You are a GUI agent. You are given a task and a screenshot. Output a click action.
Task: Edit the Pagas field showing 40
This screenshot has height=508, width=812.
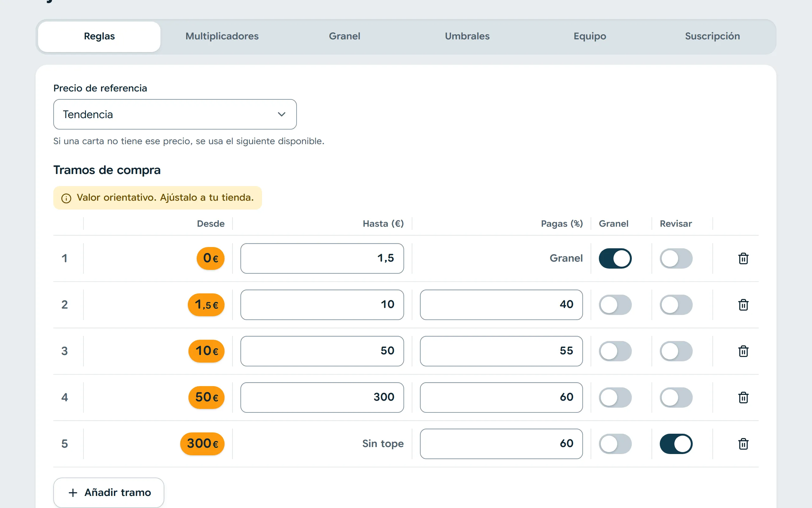pos(501,305)
